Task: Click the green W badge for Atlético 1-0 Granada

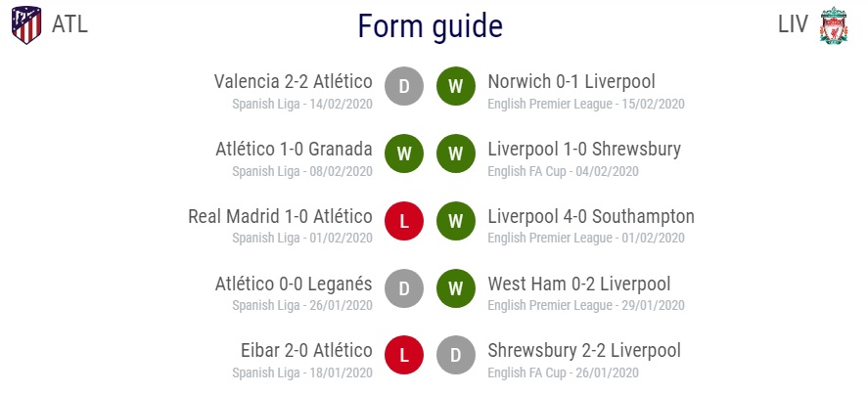Action: tap(404, 153)
